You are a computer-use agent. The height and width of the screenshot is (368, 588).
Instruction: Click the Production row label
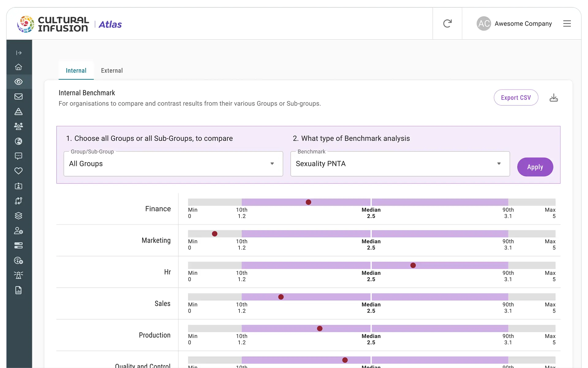coord(155,335)
